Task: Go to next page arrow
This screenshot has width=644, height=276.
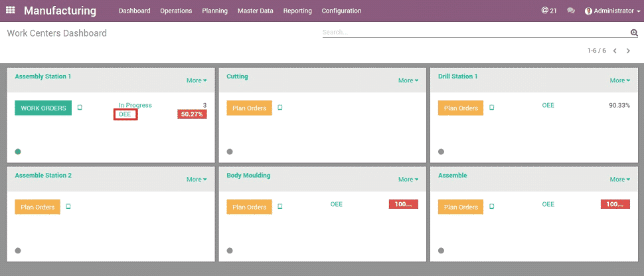Action: tap(628, 51)
